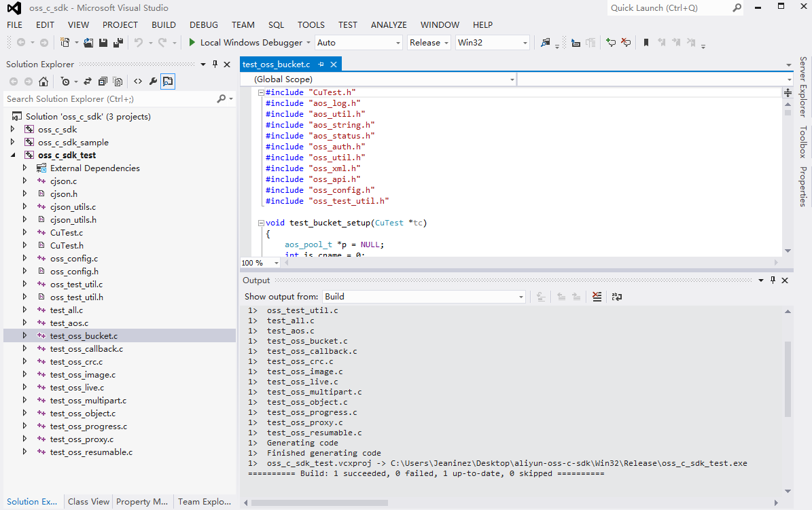This screenshot has width=812, height=510.
Task: Toggle word wrap in Output window
Action: (x=616, y=297)
